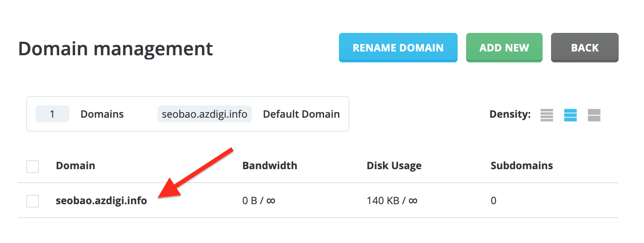The height and width of the screenshot is (243, 644).
Task: Click the disk usage value 140 KB
Action: [392, 201]
